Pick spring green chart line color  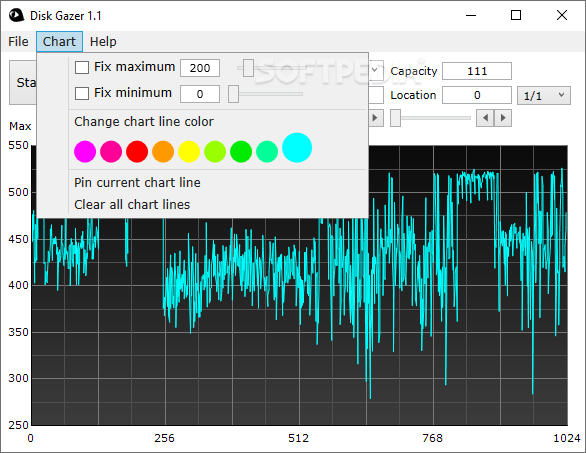point(267,152)
